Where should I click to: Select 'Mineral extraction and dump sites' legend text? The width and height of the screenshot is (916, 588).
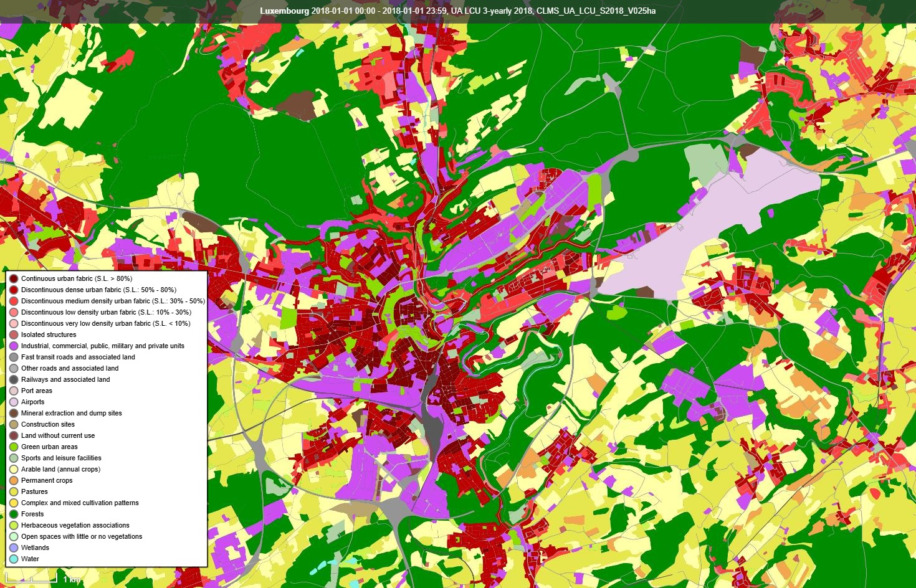pos(72,413)
